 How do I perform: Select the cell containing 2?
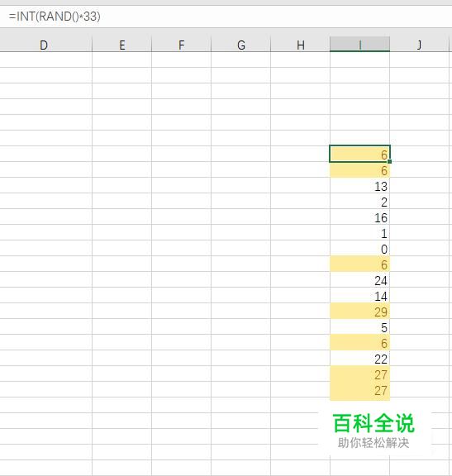tap(359, 202)
